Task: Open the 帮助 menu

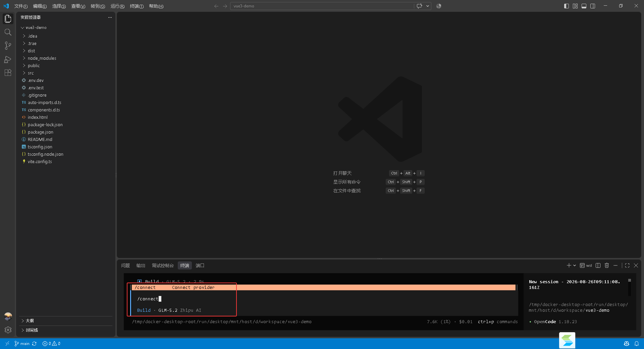Action: 156,6
